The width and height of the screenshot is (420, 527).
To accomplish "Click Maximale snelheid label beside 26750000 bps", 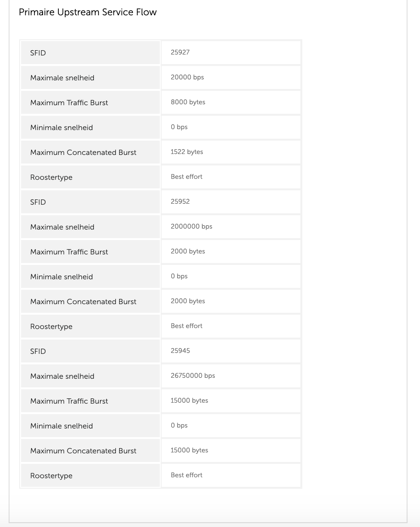I will (62, 376).
